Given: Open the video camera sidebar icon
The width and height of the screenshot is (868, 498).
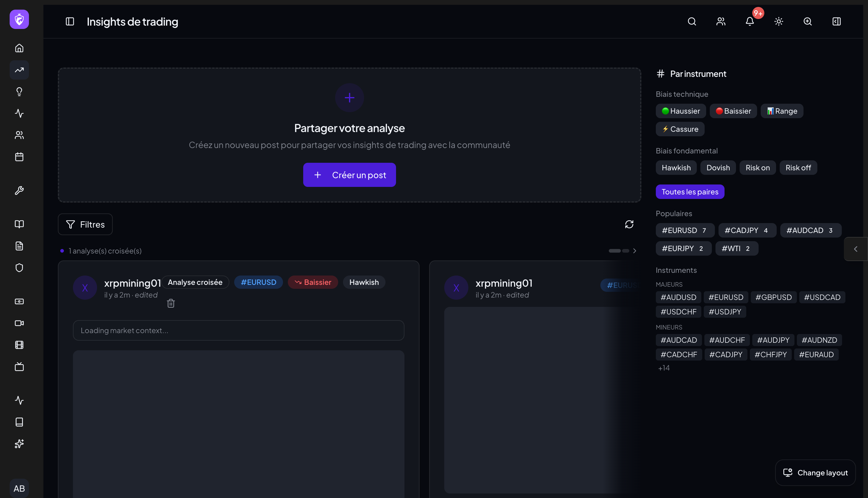Looking at the screenshot, I should (x=19, y=323).
